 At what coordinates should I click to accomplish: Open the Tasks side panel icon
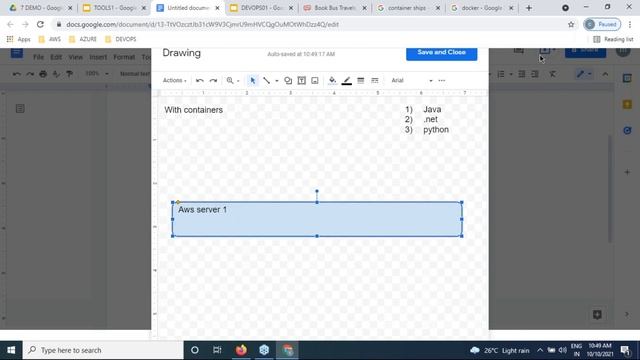(627, 131)
